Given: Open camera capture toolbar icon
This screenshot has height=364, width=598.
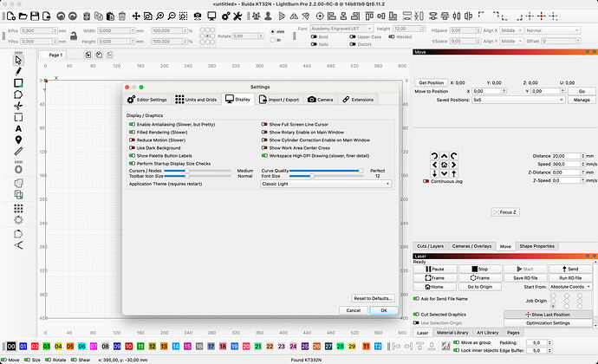Looking at the screenshot, I should click(198, 16).
